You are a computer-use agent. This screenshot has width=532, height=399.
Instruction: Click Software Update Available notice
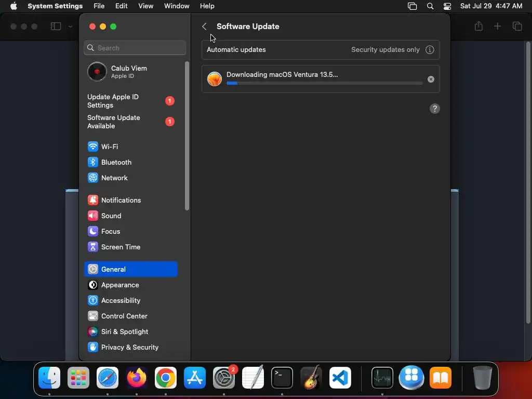(x=130, y=122)
